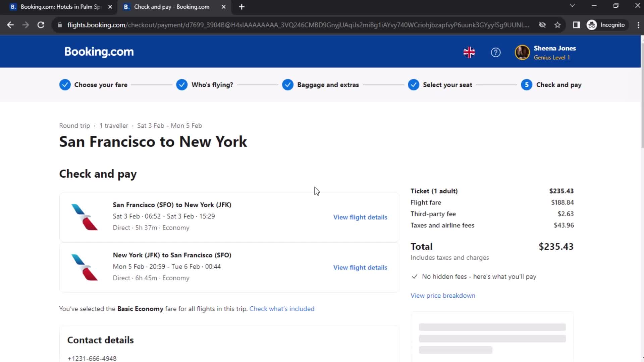
Task: Change language via UK flag icon
Action: click(x=469, y=52)
